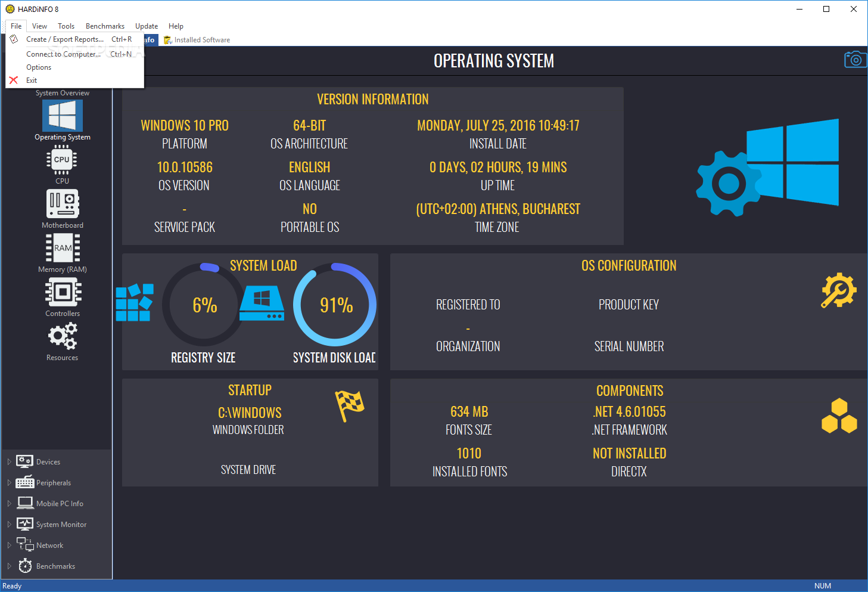Click the Create / Export Reports menu icon

(x=14, y=39)
